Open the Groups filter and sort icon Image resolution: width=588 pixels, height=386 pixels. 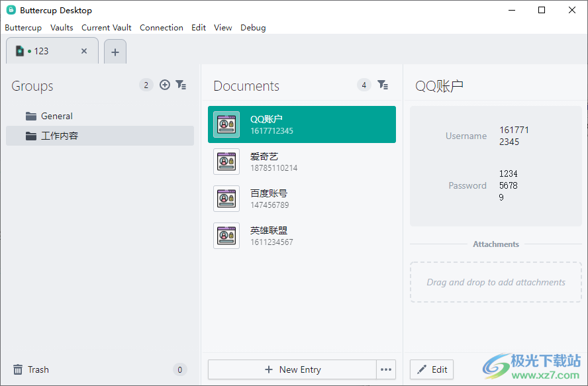point(181,85)
